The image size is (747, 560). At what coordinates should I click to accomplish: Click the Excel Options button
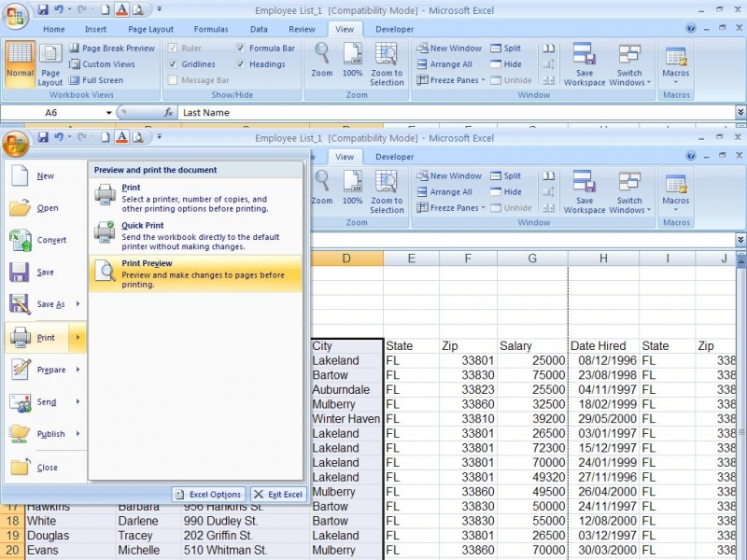point(207,495)
